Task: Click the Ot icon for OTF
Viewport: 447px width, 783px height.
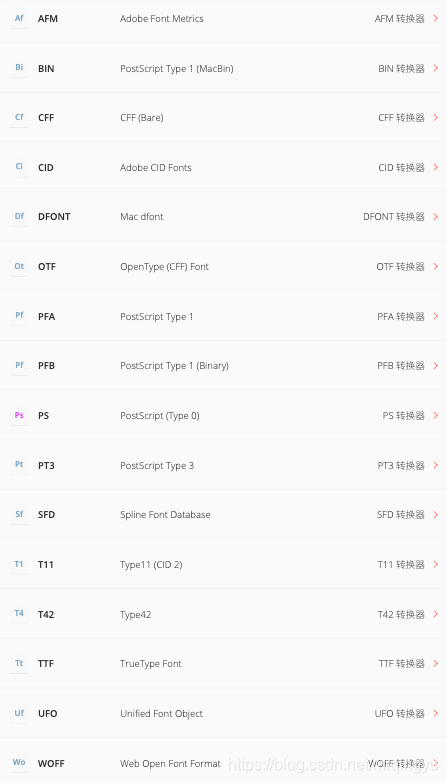Action: 19,266
